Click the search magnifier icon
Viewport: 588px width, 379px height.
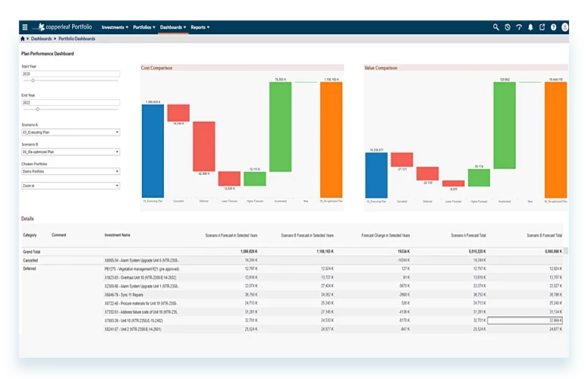coord(495,27)
